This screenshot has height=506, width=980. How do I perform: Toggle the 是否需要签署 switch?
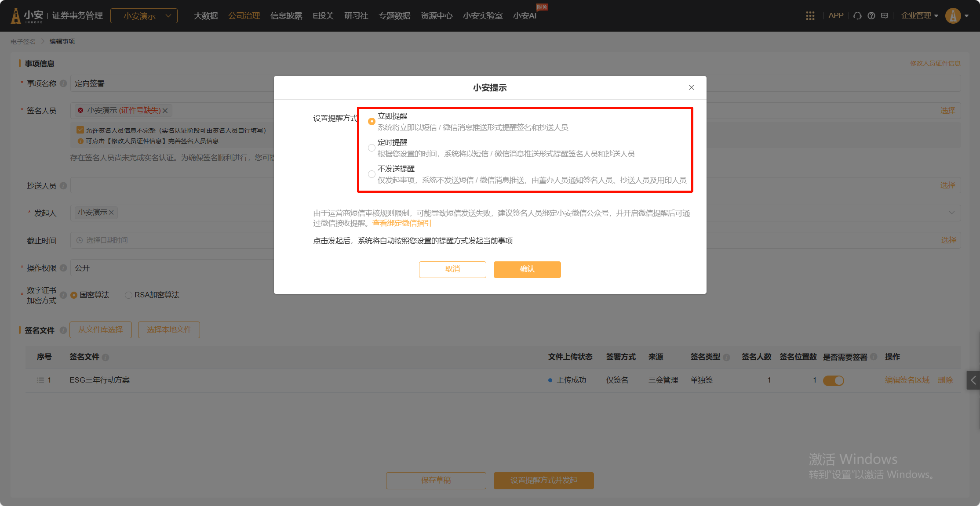click(833, 380)
